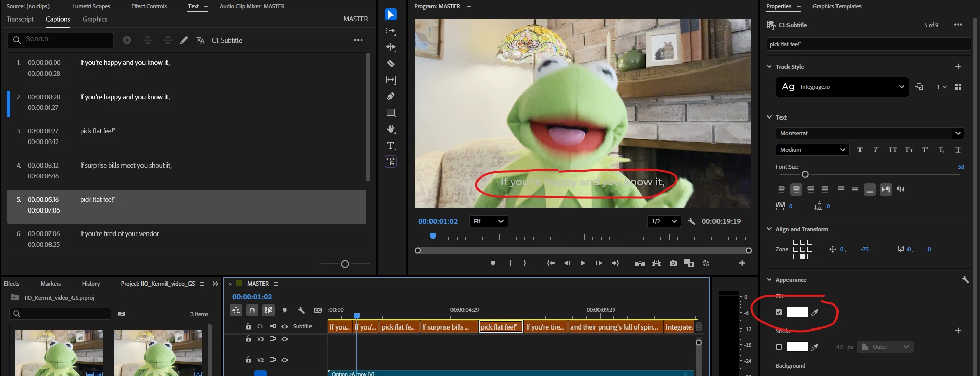Image resolution: width=980 pixels, height=376 pixels.
Task: Pick fill color with eyedropper
Action: (815, 312)
